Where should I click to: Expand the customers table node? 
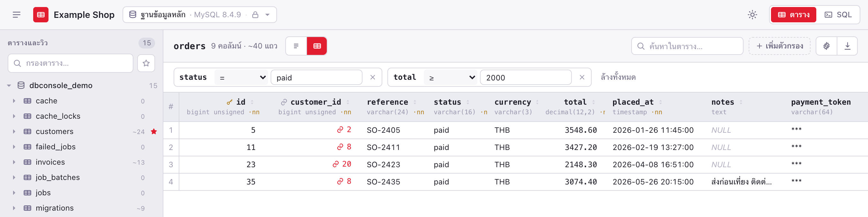(14, 132)
